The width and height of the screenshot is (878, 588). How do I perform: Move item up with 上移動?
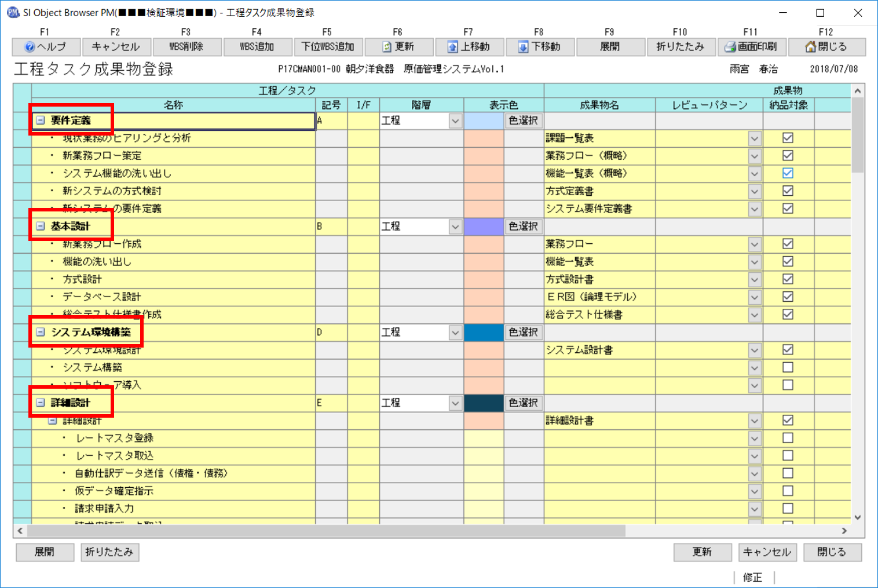tap(469, 47)
